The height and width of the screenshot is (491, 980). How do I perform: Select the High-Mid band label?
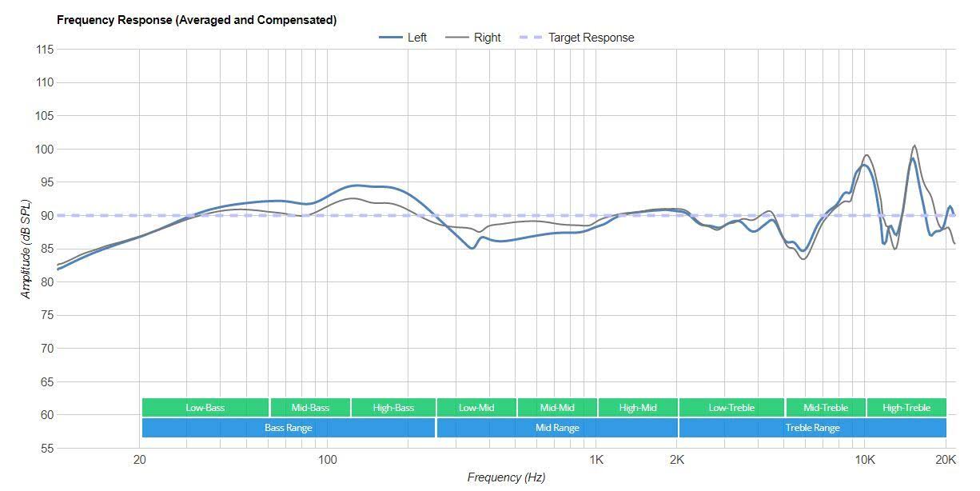coord(638,408)
